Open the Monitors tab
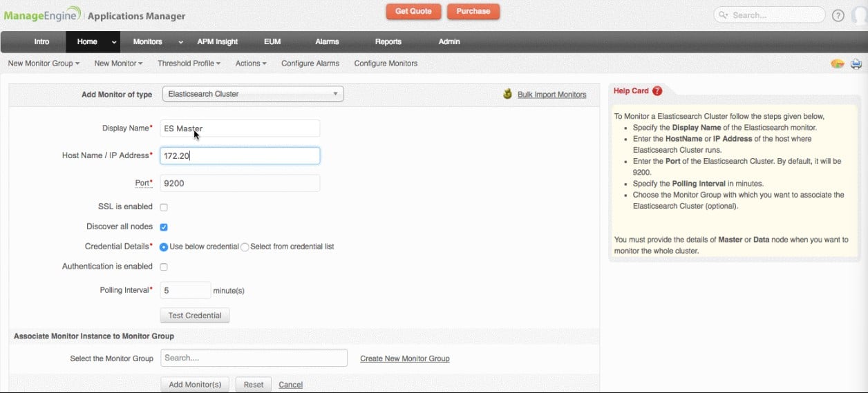Image resolution: width=868 pixels, height=393 pixels. coord(147,42)
